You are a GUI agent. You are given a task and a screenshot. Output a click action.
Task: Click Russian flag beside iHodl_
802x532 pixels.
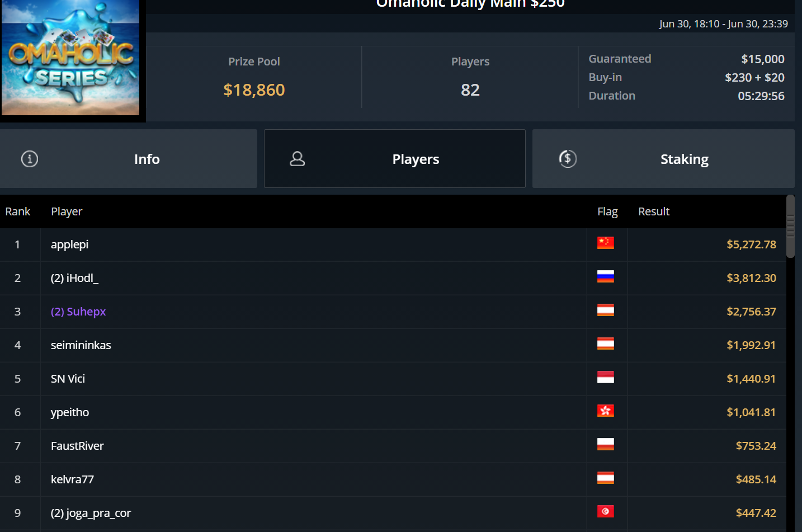pyautogui.click(x=606, y=276)
